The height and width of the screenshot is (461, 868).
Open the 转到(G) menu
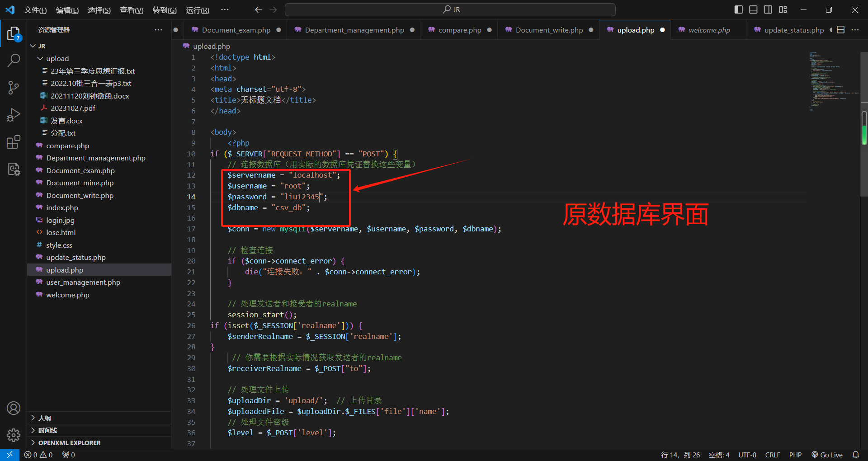[x=165, y=10]
